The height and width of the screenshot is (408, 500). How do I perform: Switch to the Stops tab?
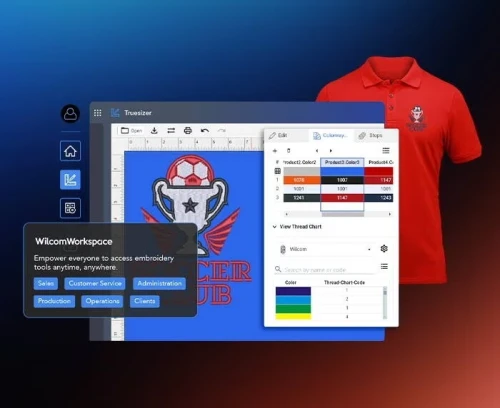tap(371, 135)
